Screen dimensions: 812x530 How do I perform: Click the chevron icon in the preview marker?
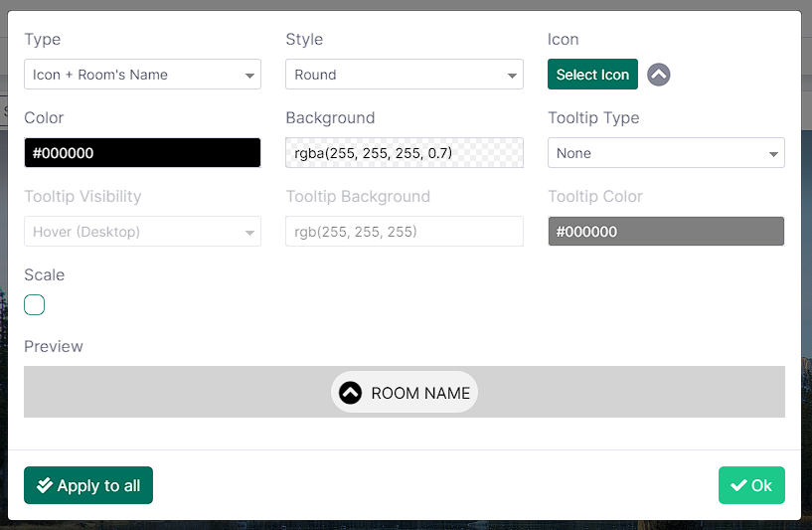coord(350,393)
